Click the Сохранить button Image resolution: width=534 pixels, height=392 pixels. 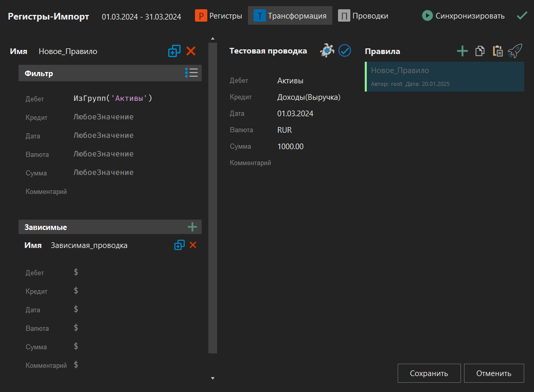(429, 373)
